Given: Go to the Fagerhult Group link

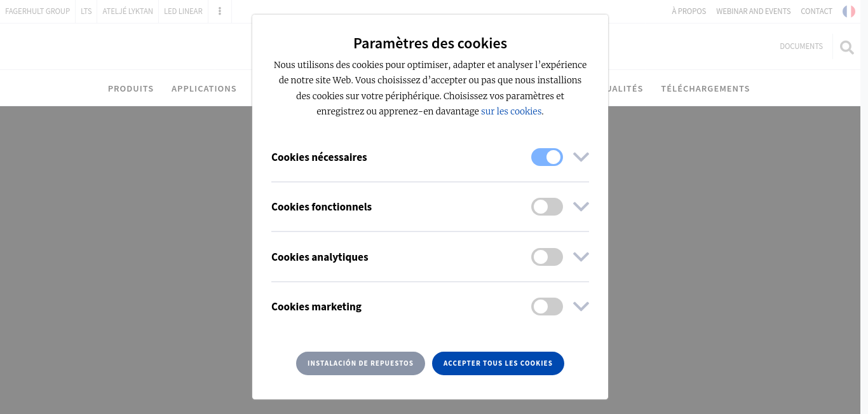Looking at the screenshot, I should point(37,11).
